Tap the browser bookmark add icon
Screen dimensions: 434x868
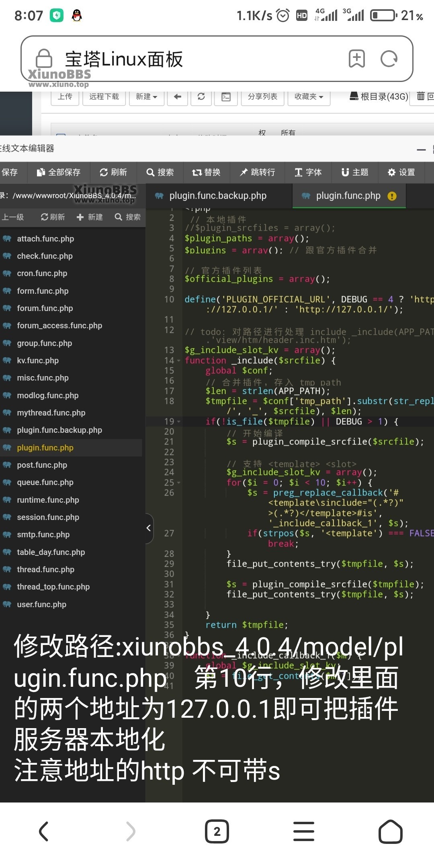(x=356, y=59)
